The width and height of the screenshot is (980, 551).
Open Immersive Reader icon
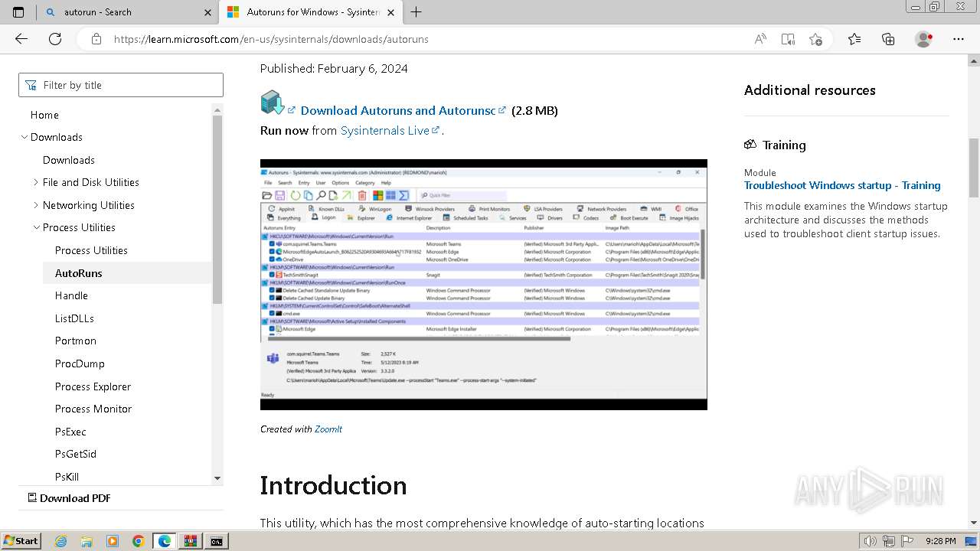tap(788, 39)
